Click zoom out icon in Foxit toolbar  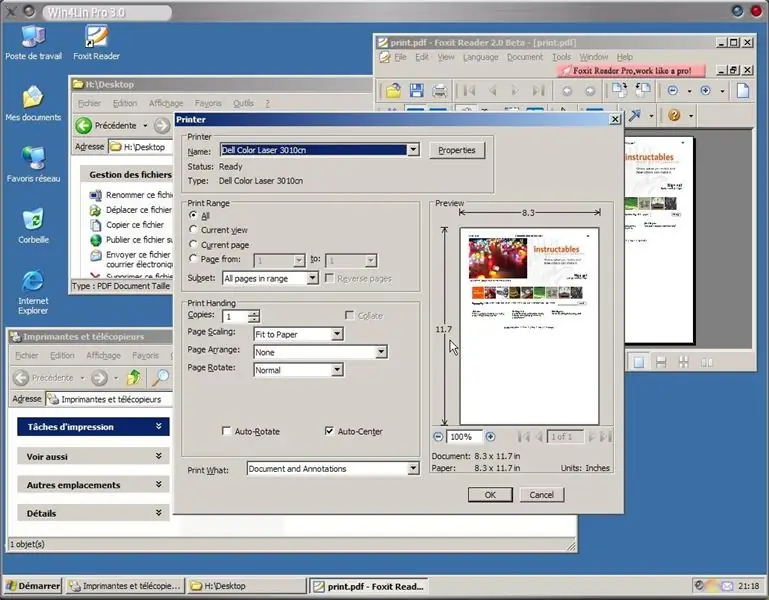672,90
